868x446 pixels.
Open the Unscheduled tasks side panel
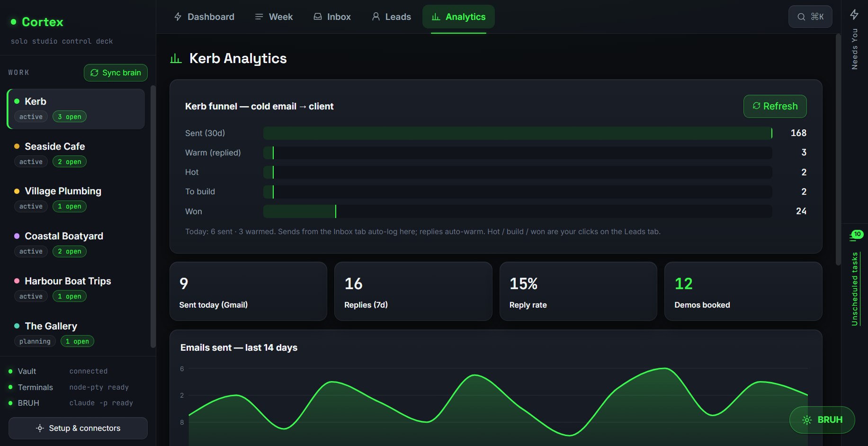point(855,289)
